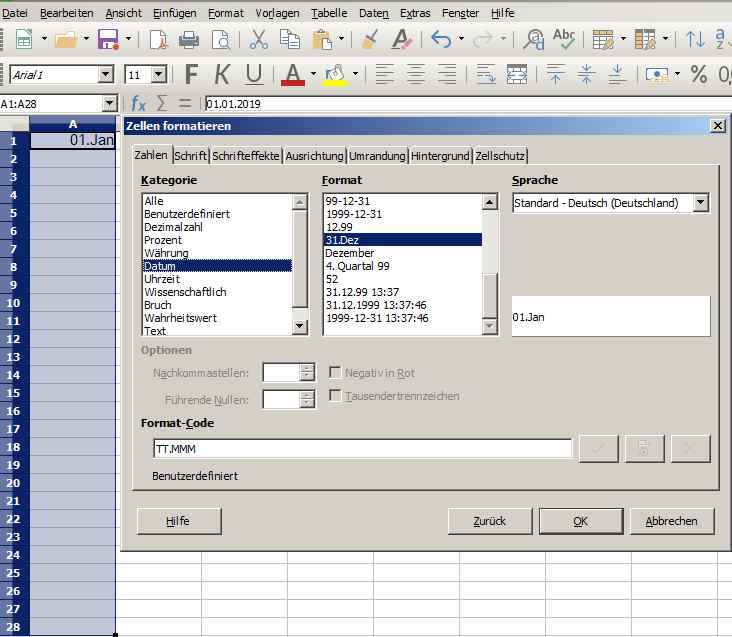This screenshot has width=732, height=637.
Task: Click the percent number format icon
Action: point(698,75)
